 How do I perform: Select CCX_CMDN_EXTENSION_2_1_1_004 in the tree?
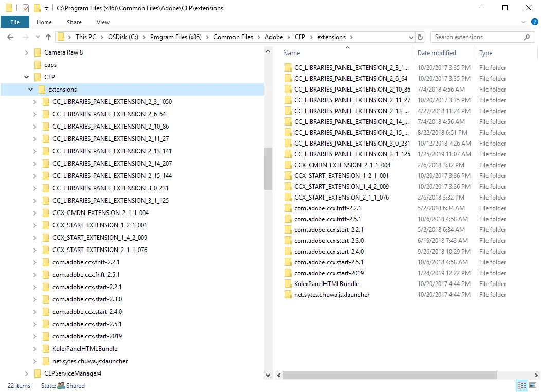100,213
